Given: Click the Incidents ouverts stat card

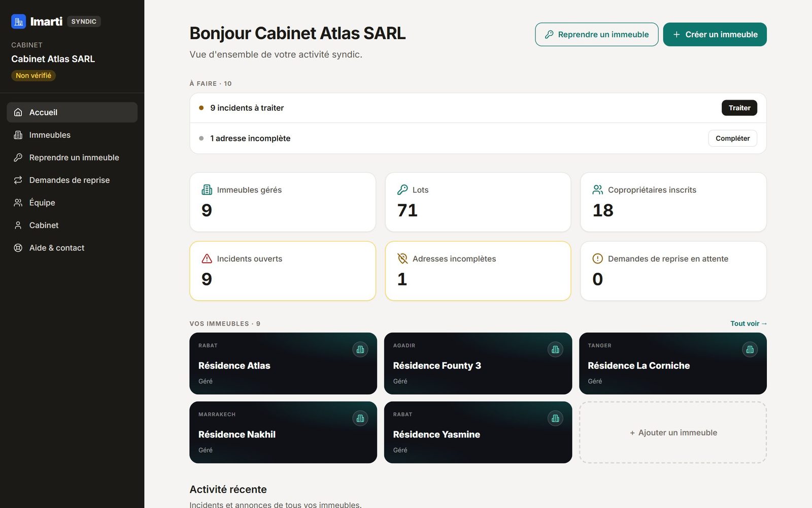Looking at the screenshot, I should (x=283, y=271).
